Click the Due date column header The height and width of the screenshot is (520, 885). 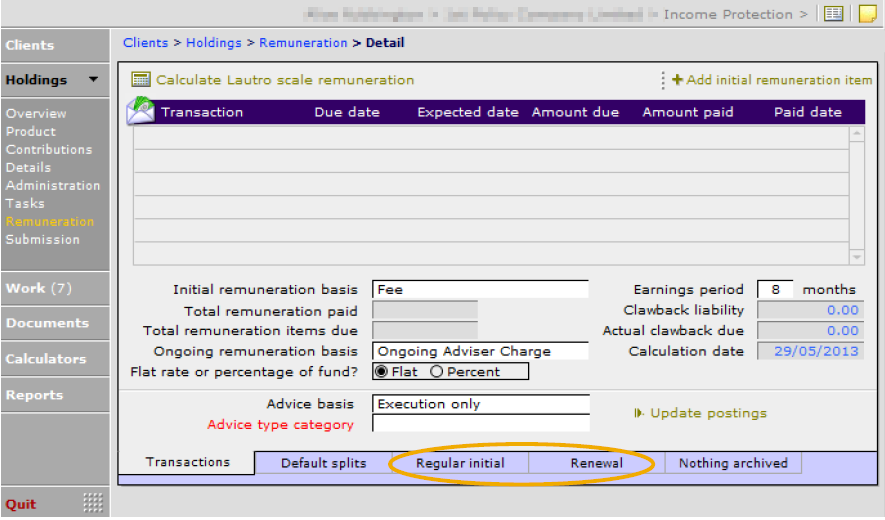[347, 112]
